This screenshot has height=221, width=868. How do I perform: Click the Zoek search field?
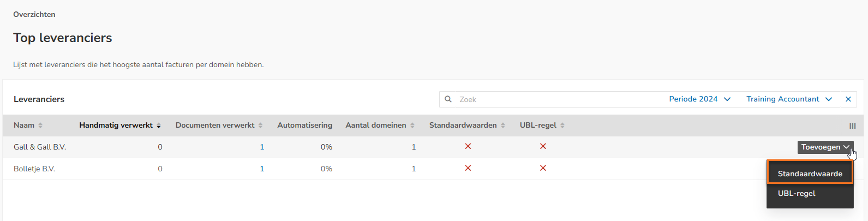click(559, 99)
